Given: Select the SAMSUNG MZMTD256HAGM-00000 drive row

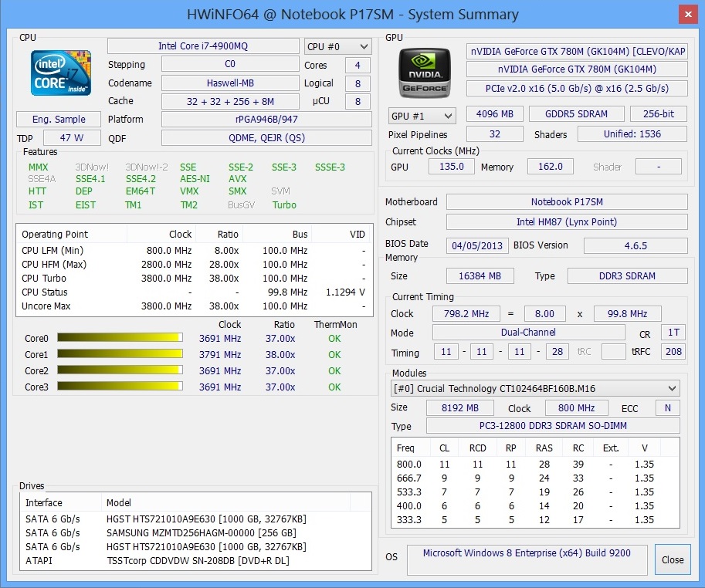Looking at the screenshot, I should (x=195, y=532).
